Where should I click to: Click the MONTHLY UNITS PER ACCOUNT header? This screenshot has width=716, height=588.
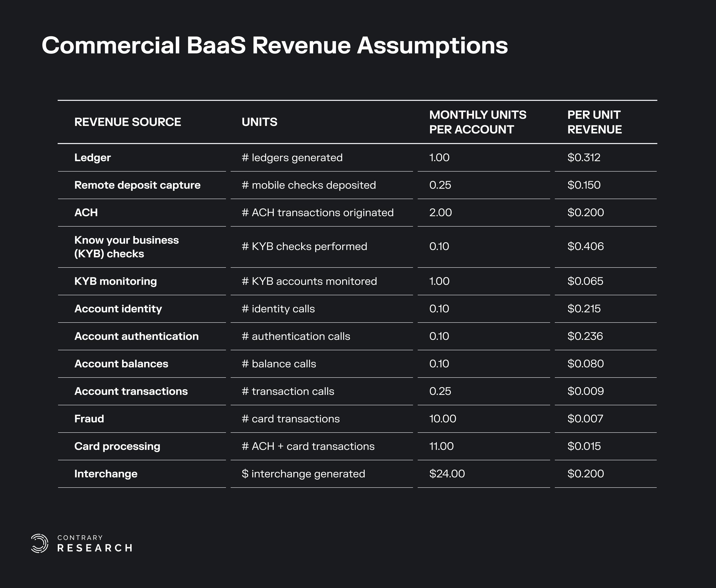pos(477,122)
